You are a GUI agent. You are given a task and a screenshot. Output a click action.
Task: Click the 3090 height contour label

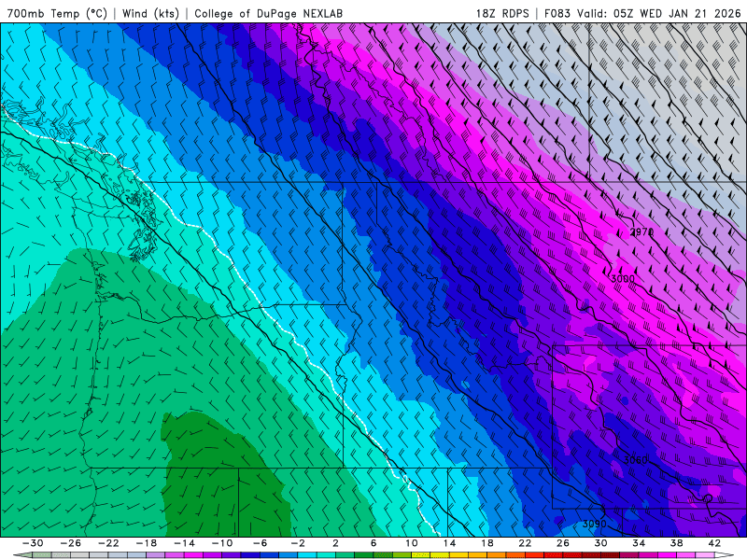(595, 524)
